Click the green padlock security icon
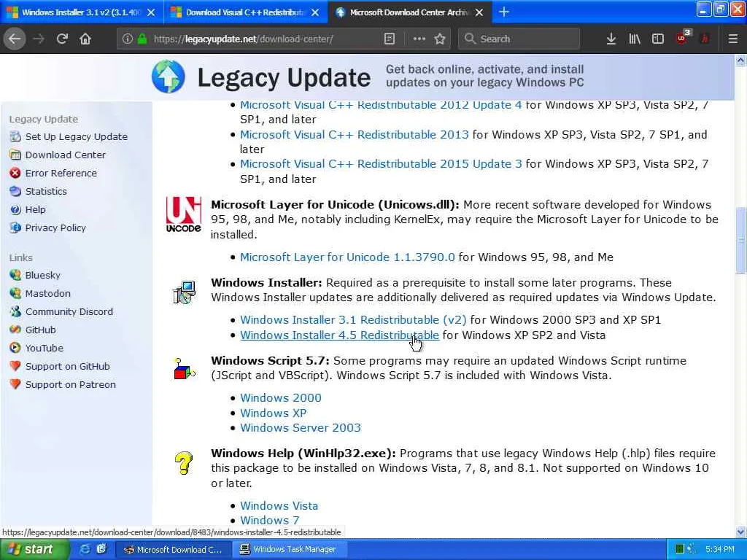Image resolution: width=747 pixels, height=560 pixels. point(142,39)
